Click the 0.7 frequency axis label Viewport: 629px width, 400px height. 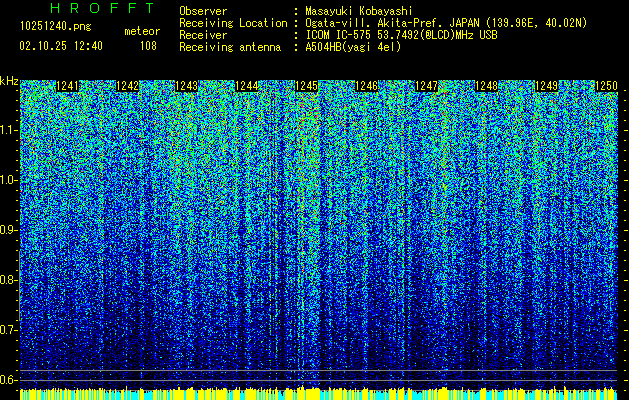pyautogui.click(x=9, y=330)
